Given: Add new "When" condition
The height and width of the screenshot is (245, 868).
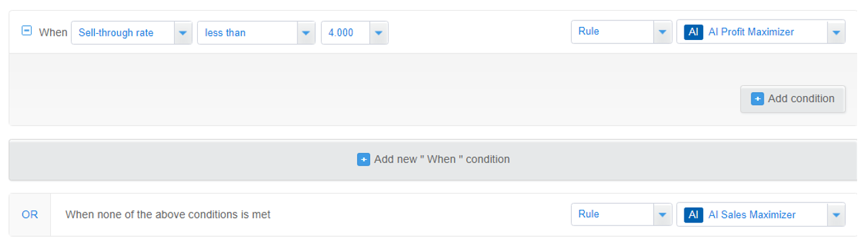Looking at the screenshot, I should [x=434, y=160].
